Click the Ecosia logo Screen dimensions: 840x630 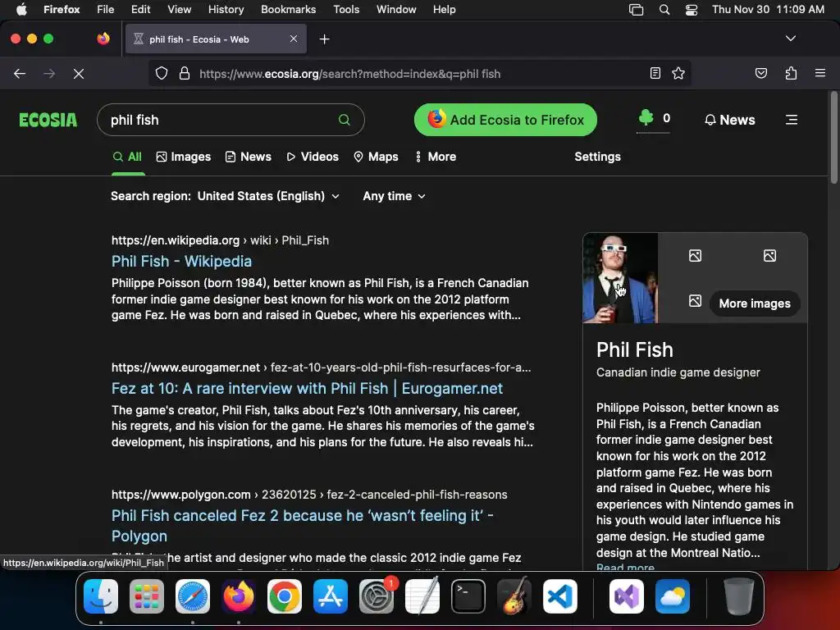tap(48, 120)
